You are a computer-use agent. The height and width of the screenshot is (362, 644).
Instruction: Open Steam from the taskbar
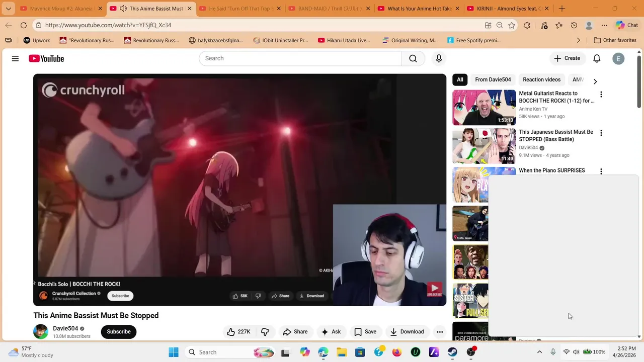[452, 352]
